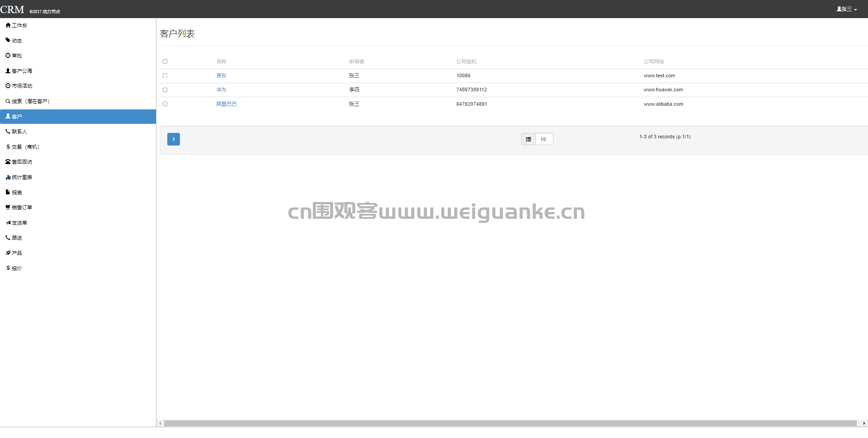This screenshot has width=868, height=438.
Task: Go to page 1 in pagination
Action: click(x=174, y=139)
